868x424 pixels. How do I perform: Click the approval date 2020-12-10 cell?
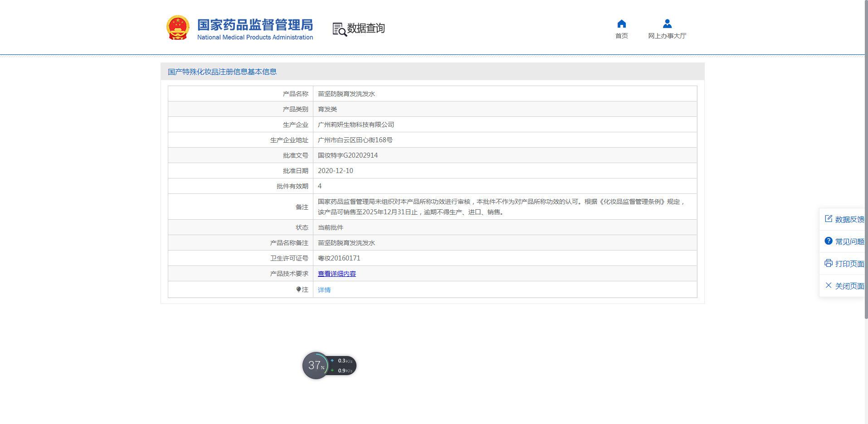[335, 171]
